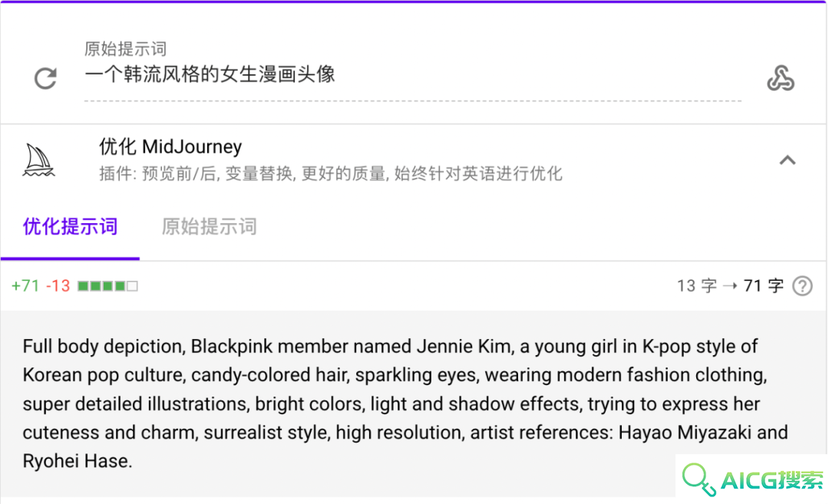Click the -13 removed characters indicator
The width and height of the screenshot is (829, 504).
click(58, 286)
